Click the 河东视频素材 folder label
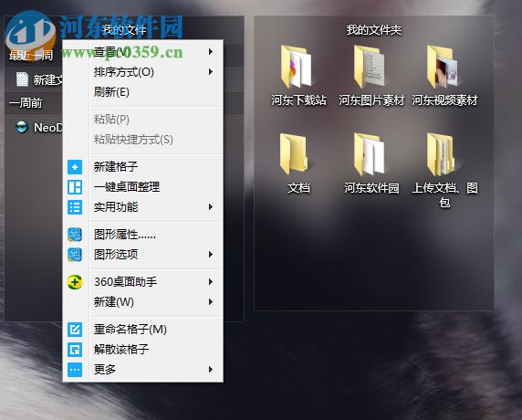This screenshot has height=420, width=522. 444,100
